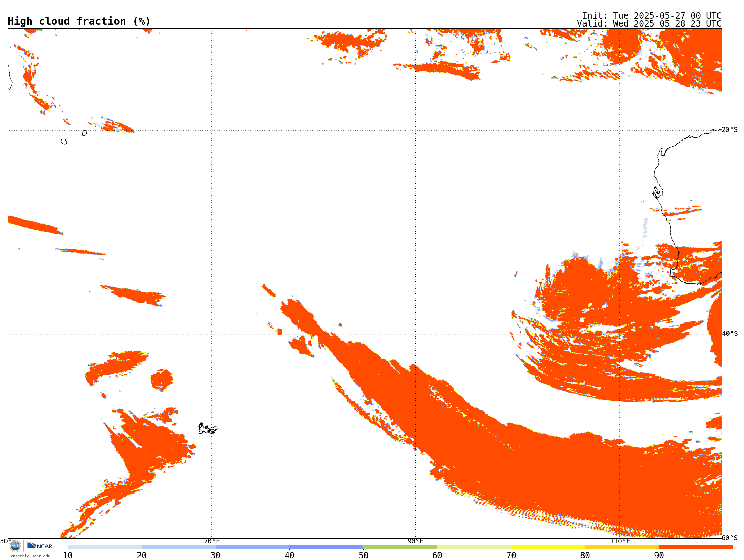Click the NSF logo icon
The width and height of the screenshot is (744, 560).
click(15, 546)
